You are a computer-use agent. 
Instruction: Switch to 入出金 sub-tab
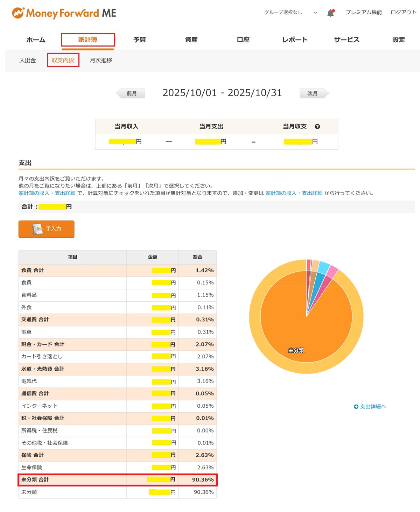(x=28, y=60)
